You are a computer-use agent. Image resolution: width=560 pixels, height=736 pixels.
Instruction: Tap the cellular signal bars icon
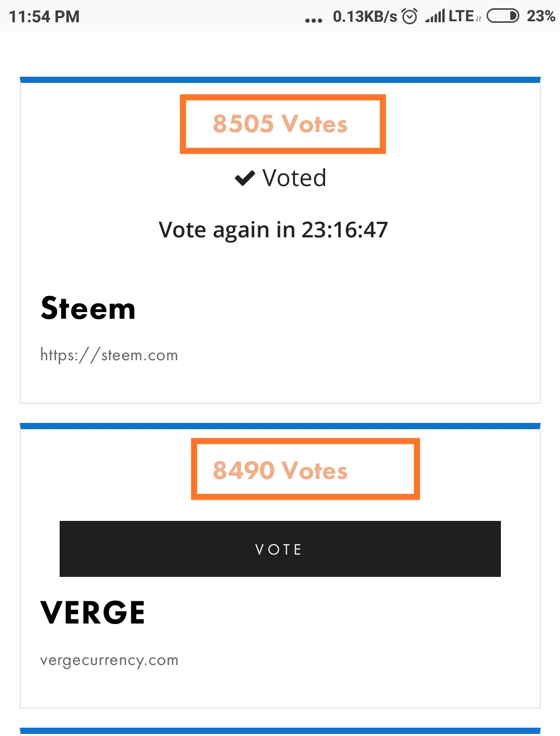[435, 17]
